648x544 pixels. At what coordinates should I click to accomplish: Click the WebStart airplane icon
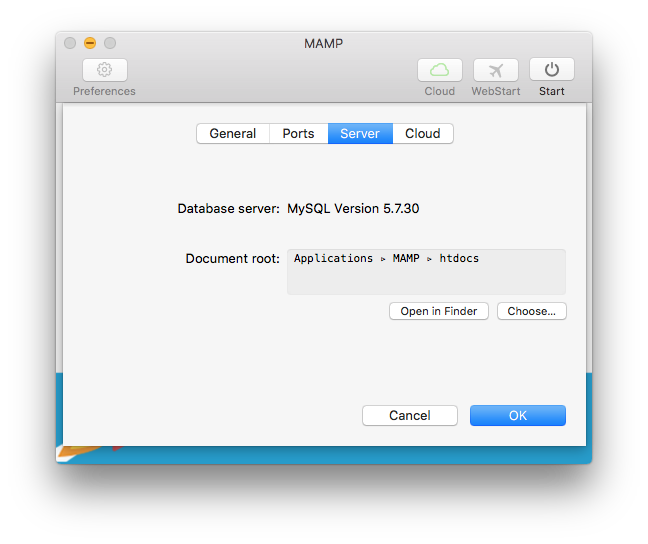(x=495, y=70)
